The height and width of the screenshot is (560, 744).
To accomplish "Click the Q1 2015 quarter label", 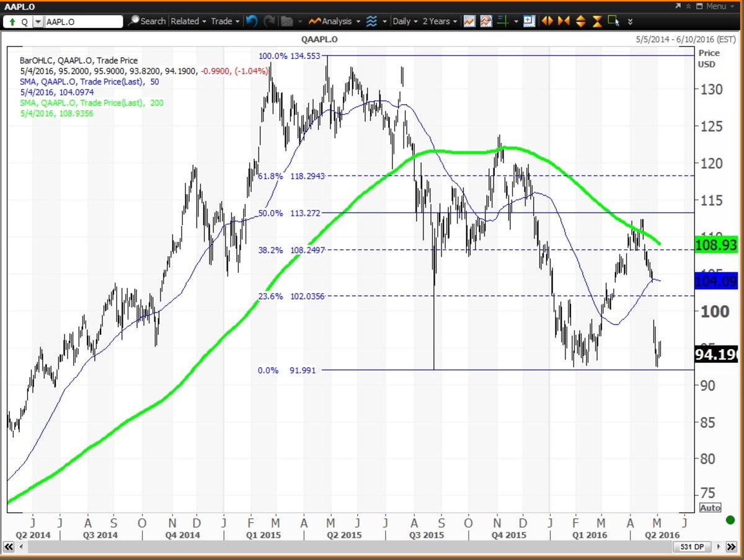I will coord(263,535).
